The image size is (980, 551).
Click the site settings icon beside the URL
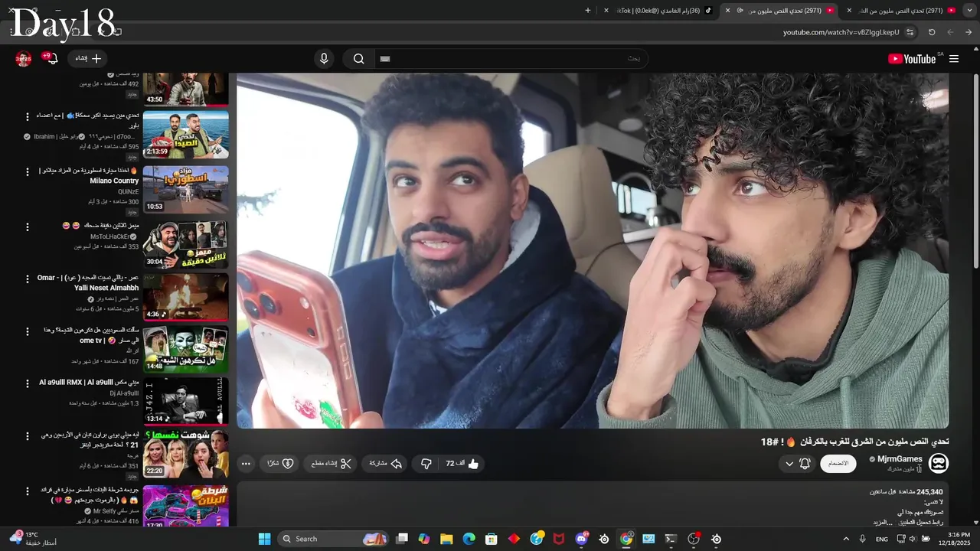[910, 32]
